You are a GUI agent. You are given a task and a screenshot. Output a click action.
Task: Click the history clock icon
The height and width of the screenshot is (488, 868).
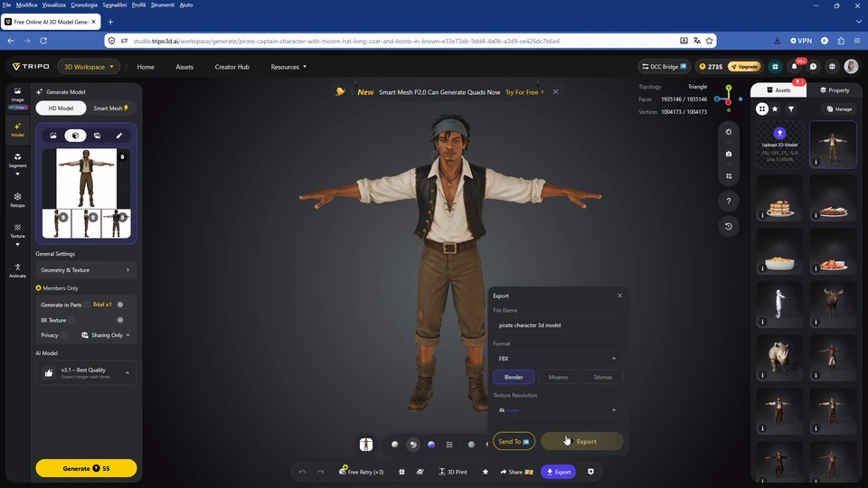click(x=729, y=226)
